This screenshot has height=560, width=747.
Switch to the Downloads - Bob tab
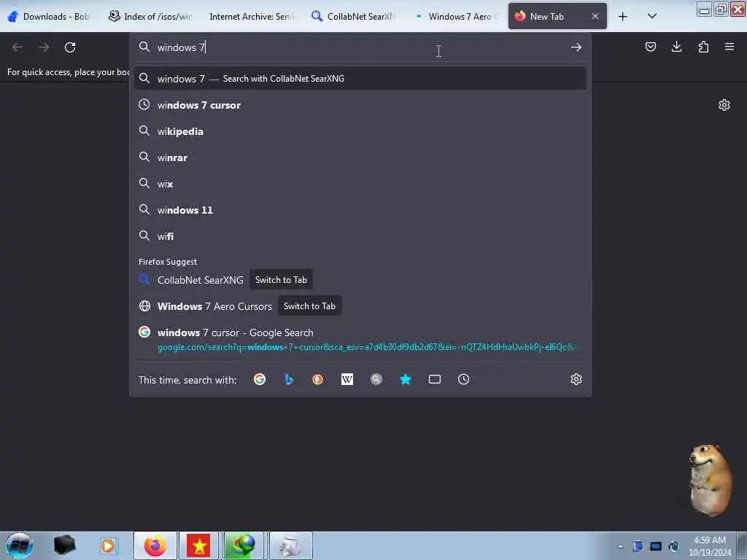(49, 17)
